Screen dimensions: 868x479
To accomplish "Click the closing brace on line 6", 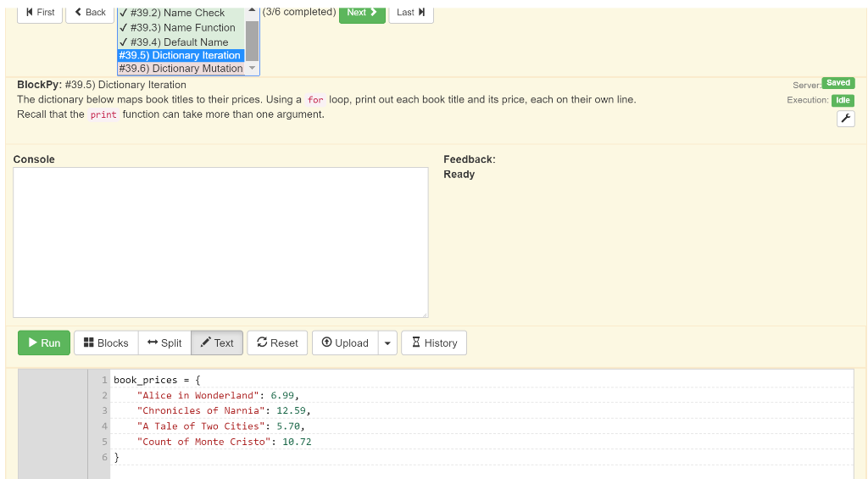I will coord(116,458).
